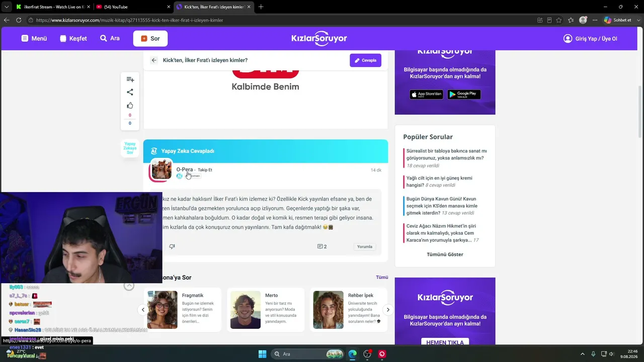Click Tümünü Göster under popular questions
Viewport: 644px width, 362px height.
click(x=445, y=254)
